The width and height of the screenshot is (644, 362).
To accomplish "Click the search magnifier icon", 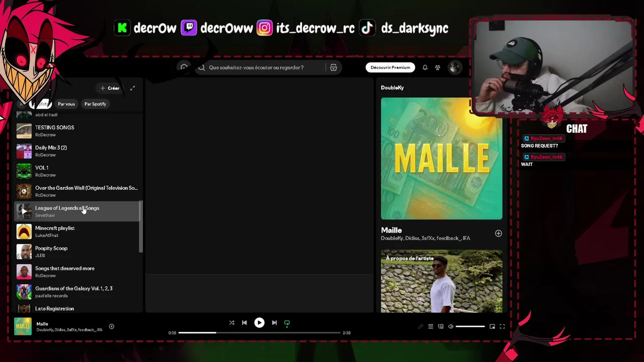I will pos(202,67).
